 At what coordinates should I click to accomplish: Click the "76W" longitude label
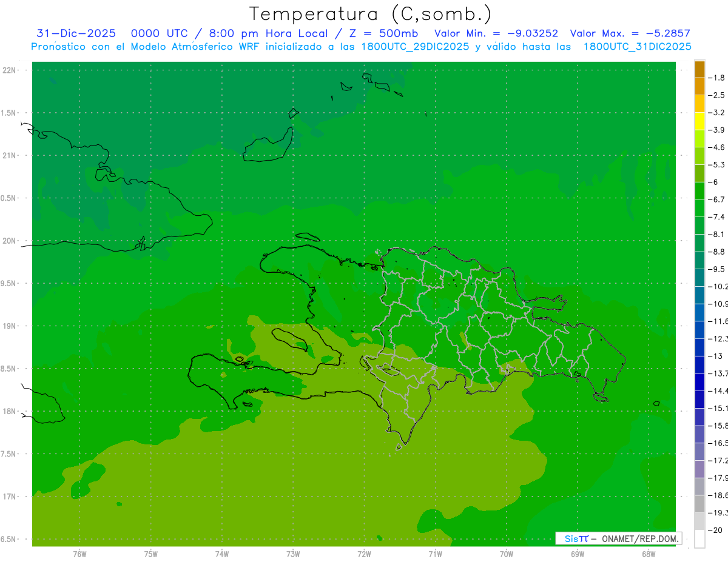coord(79,554)
